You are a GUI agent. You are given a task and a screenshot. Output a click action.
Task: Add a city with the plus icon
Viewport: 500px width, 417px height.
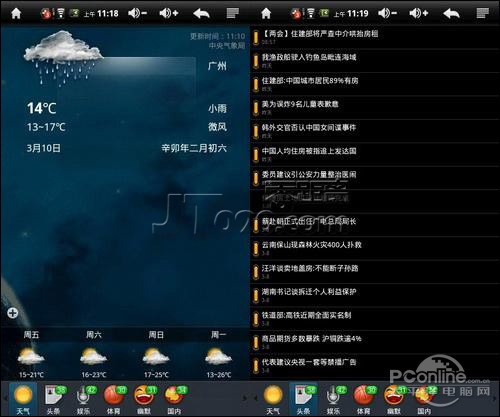[13, 313]
